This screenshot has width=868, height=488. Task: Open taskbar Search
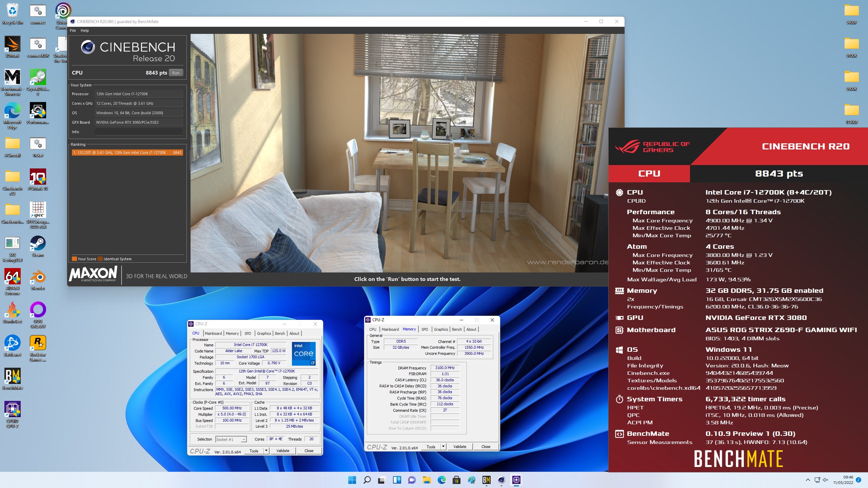367,480
